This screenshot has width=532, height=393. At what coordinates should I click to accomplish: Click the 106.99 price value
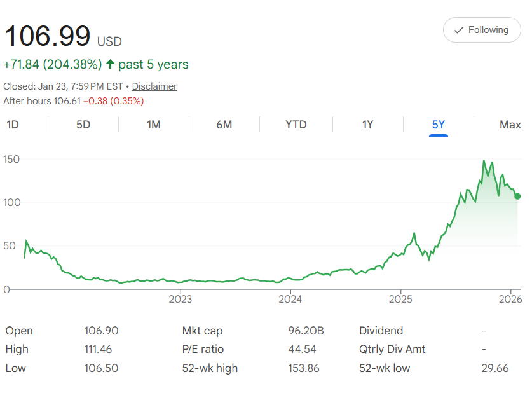click(48, 36)
